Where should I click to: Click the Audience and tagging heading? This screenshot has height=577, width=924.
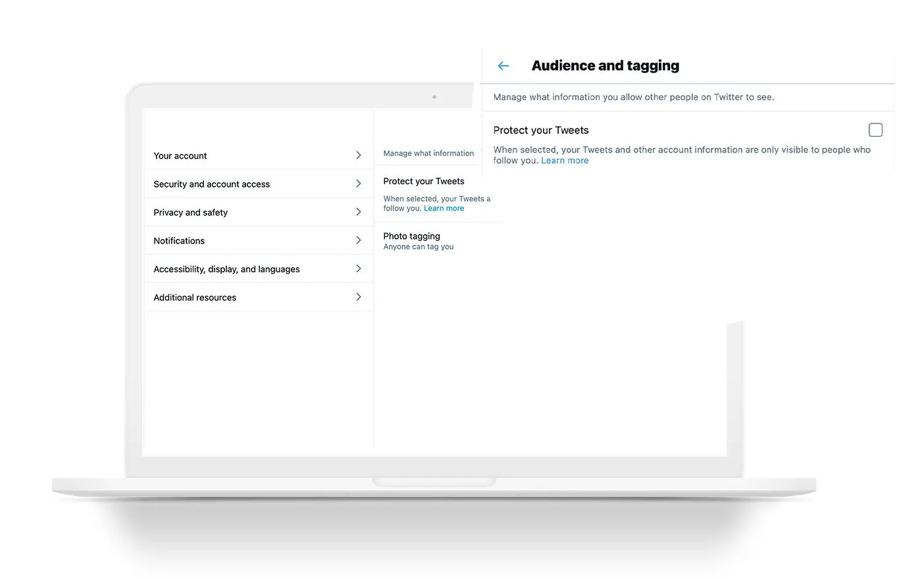[x=605, y=66]
